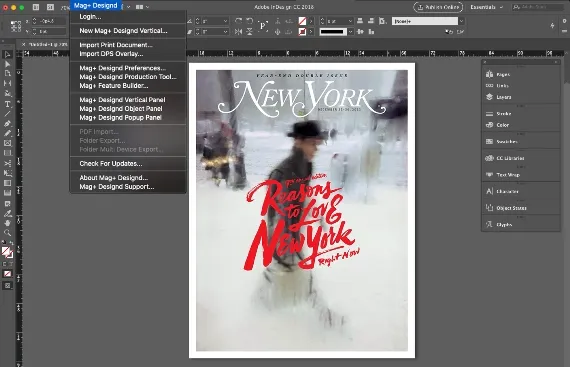
Task: Select the Pencil tool
Action: pos(7,133)
